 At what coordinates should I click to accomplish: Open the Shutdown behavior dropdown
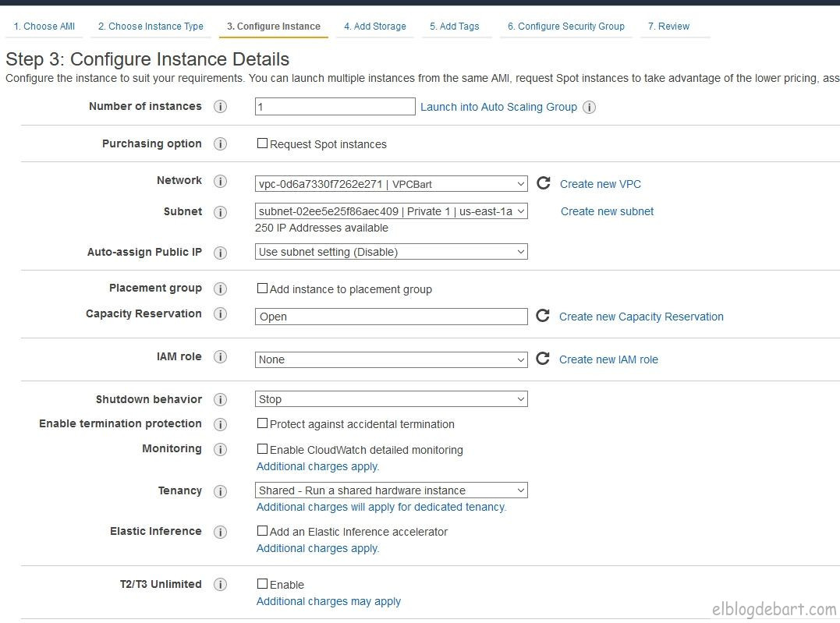pyautogui.click(x=391, y=399)
